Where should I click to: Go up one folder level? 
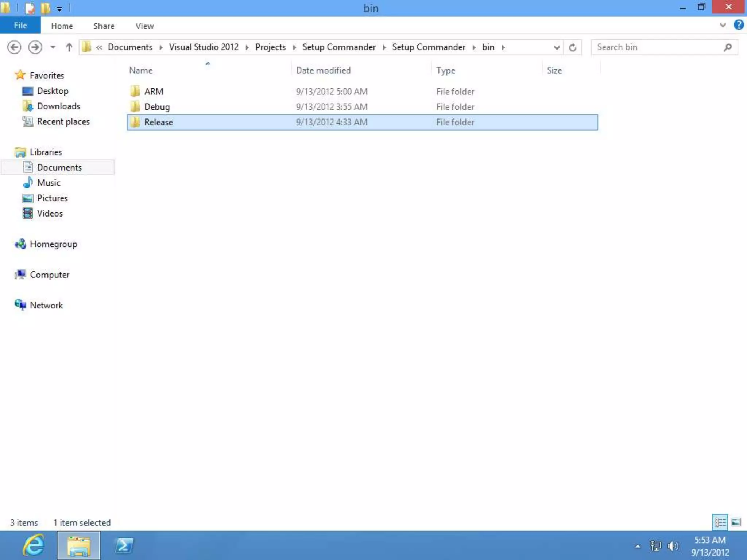[x=69, y=47]
